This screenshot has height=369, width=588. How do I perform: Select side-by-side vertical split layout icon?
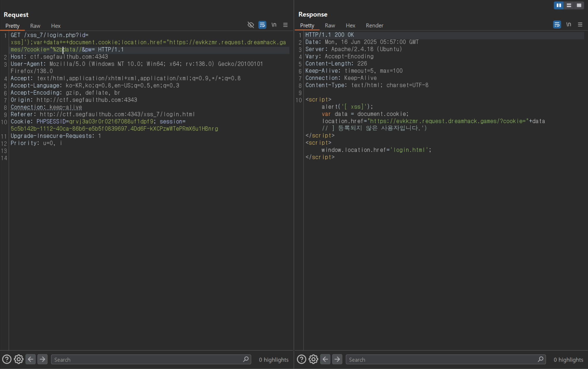coord(559,5)
